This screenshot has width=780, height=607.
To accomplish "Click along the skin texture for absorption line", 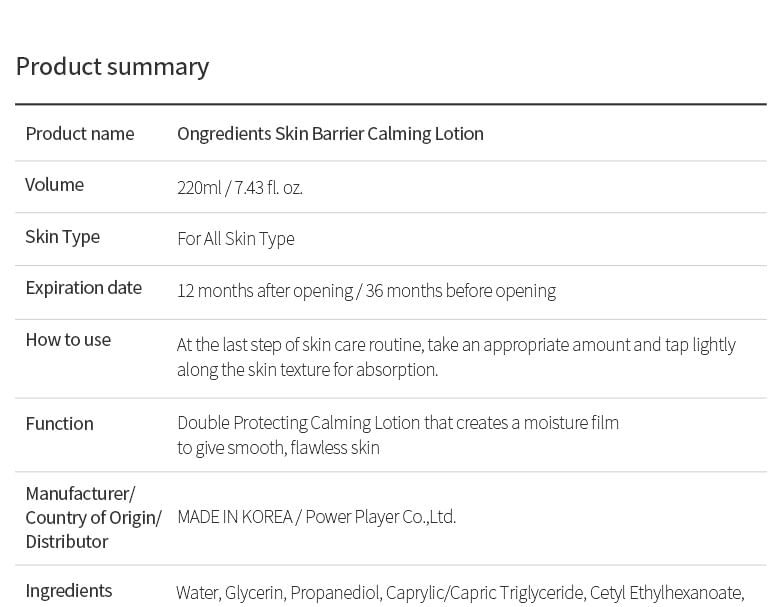I will [307, 370].
